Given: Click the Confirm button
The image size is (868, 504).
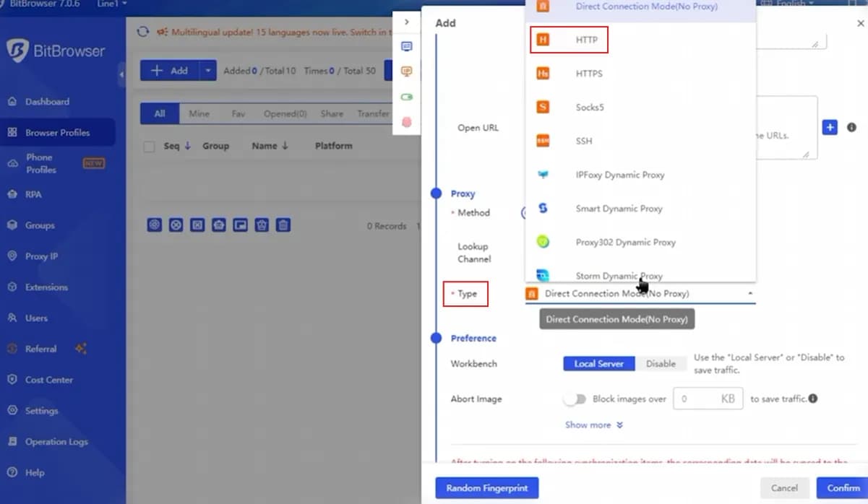Looking at the screenshot, I should click(843, 488).
